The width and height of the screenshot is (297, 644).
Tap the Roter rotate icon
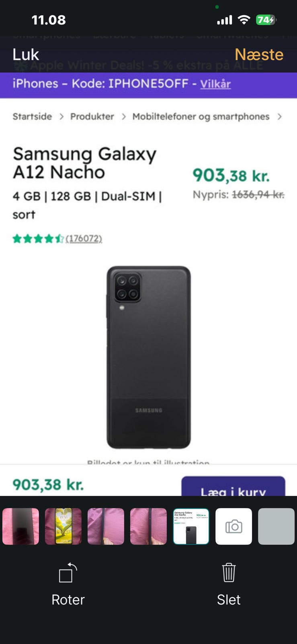point(68,572)
